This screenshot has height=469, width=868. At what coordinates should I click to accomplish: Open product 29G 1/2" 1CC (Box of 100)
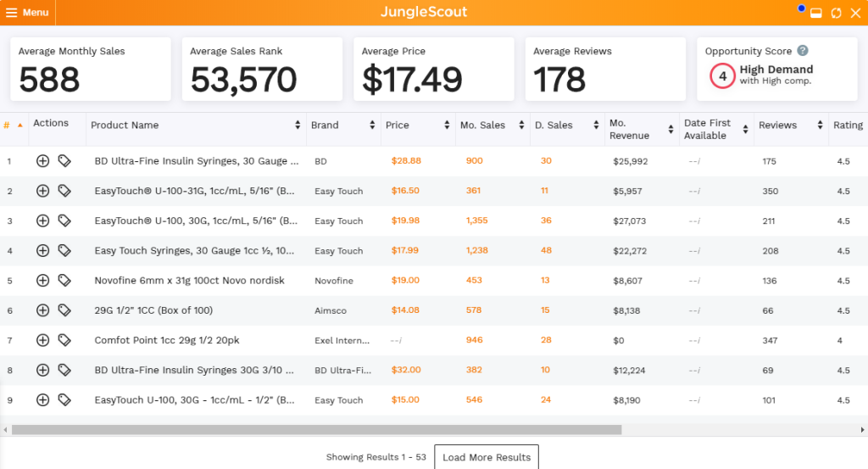[x=153, y=310]
